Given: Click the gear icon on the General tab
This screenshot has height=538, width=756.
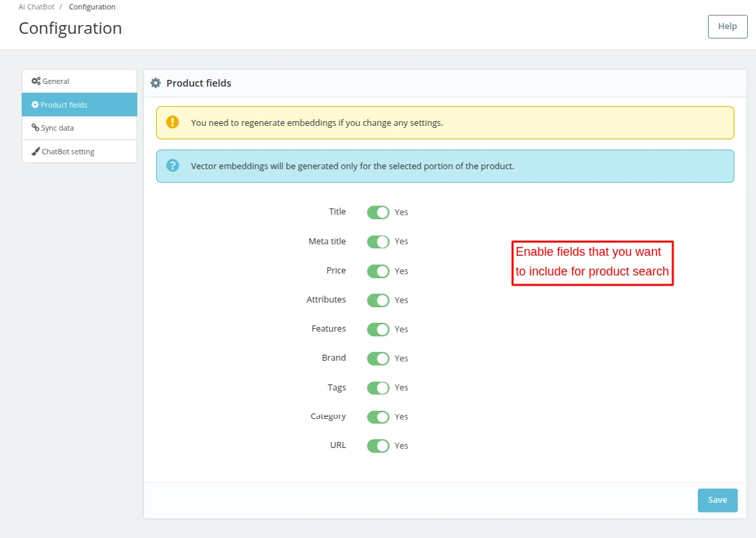Looking at the screenshot, I should [x=36, y=81].
